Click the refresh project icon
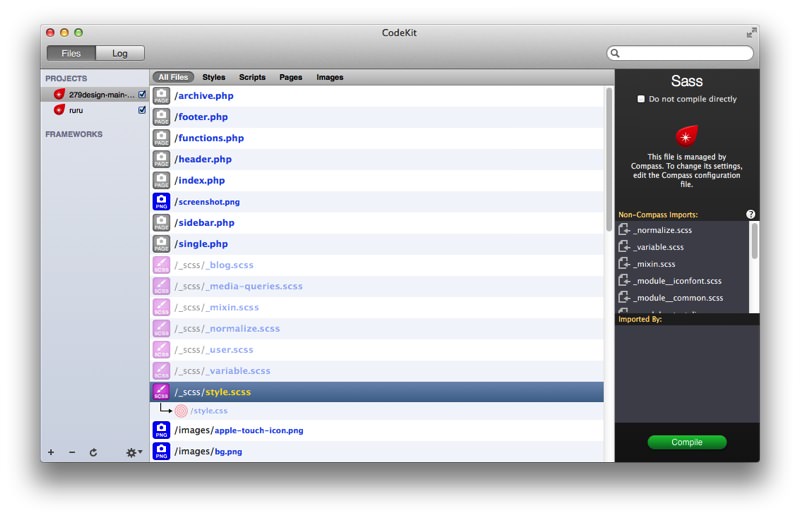Image resolution: width=800 pixels, height=518 pixels. click(x=93, y=452)
